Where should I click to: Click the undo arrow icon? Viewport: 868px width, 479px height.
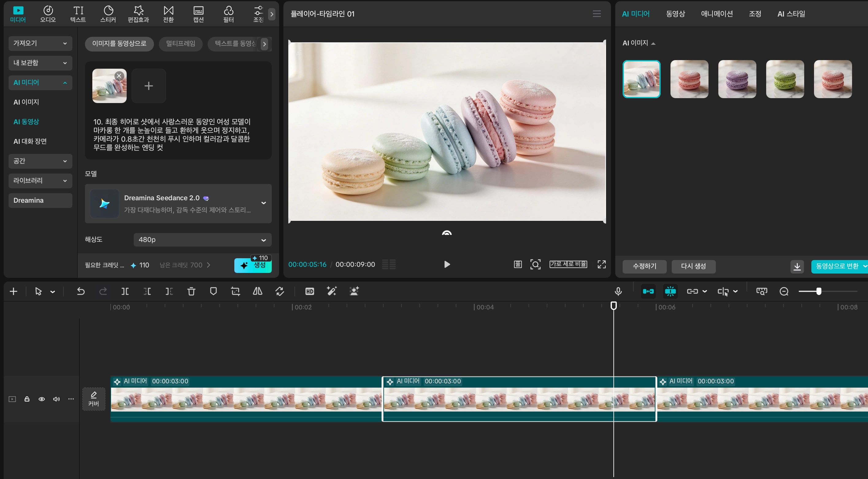[81, 291]
